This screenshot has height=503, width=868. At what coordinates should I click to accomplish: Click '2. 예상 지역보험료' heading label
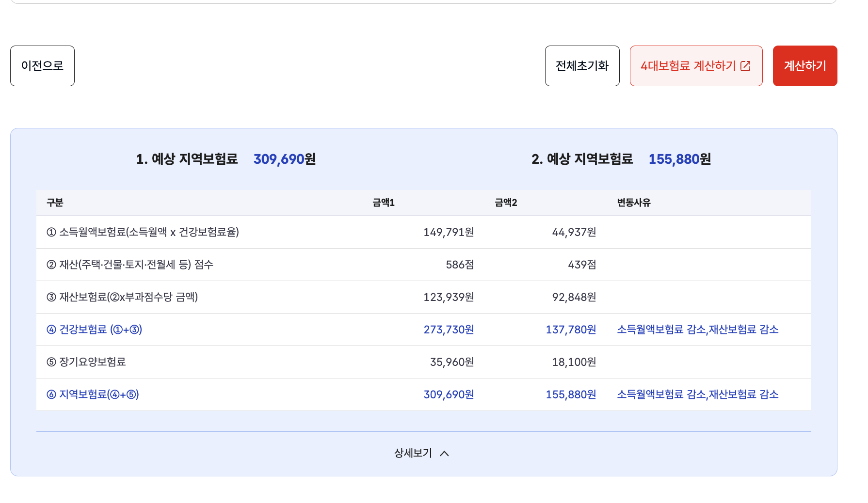(582, 159)
